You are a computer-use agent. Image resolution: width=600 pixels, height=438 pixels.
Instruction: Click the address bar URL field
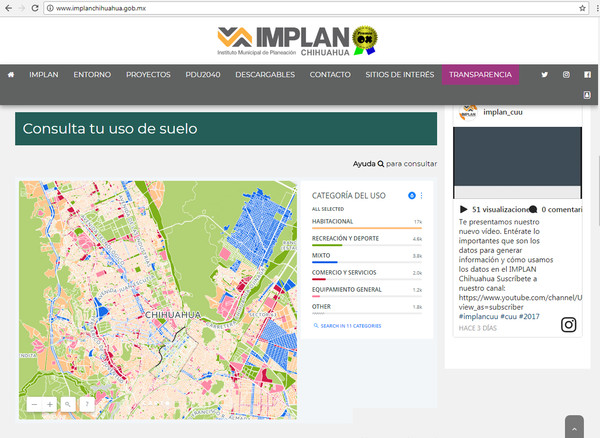click(x=317, y=8)
